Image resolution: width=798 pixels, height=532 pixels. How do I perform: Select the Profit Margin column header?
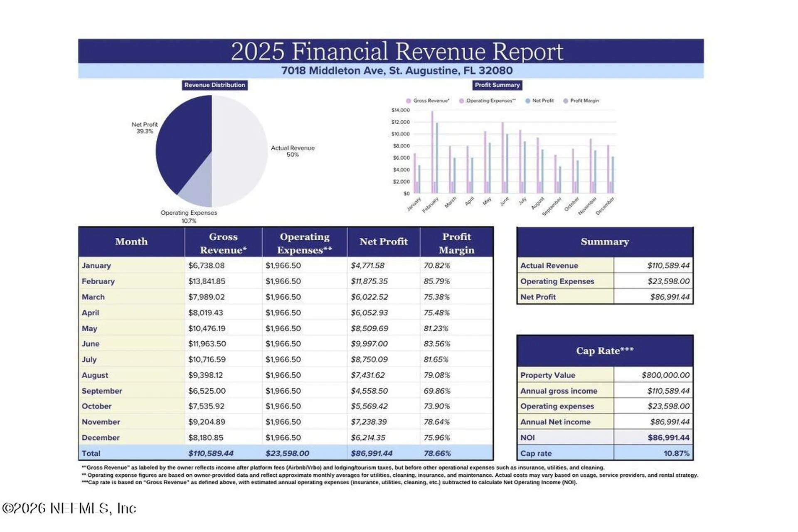click(456, 243)
